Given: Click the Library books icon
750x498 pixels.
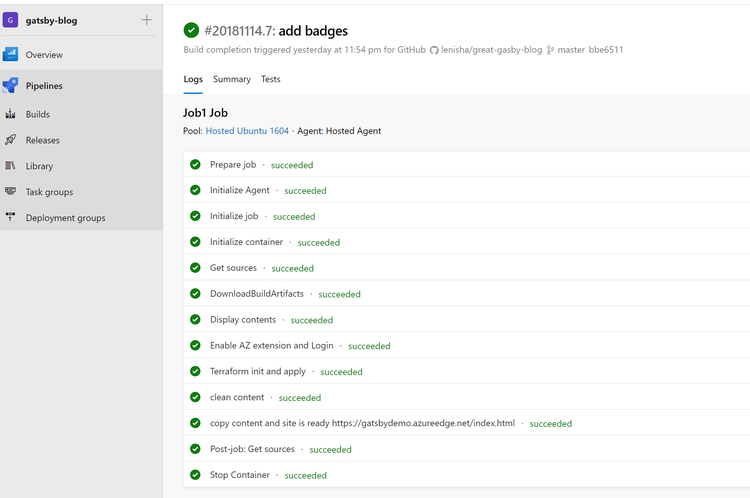Looking at the screenshot, I should [x=10, y=166].
